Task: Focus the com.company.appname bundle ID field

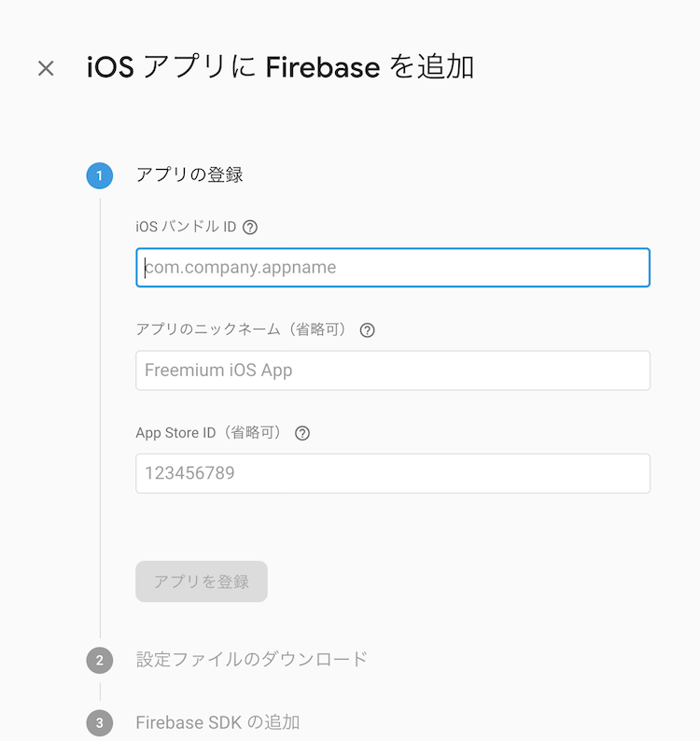Action: click(x=393, y=268)
